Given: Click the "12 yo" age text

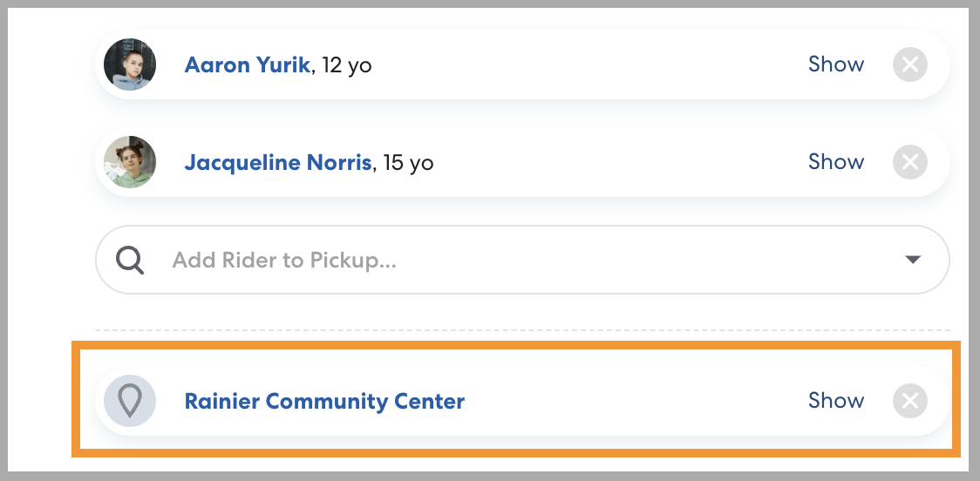Looking at the screenshot, I should (347, 65).
